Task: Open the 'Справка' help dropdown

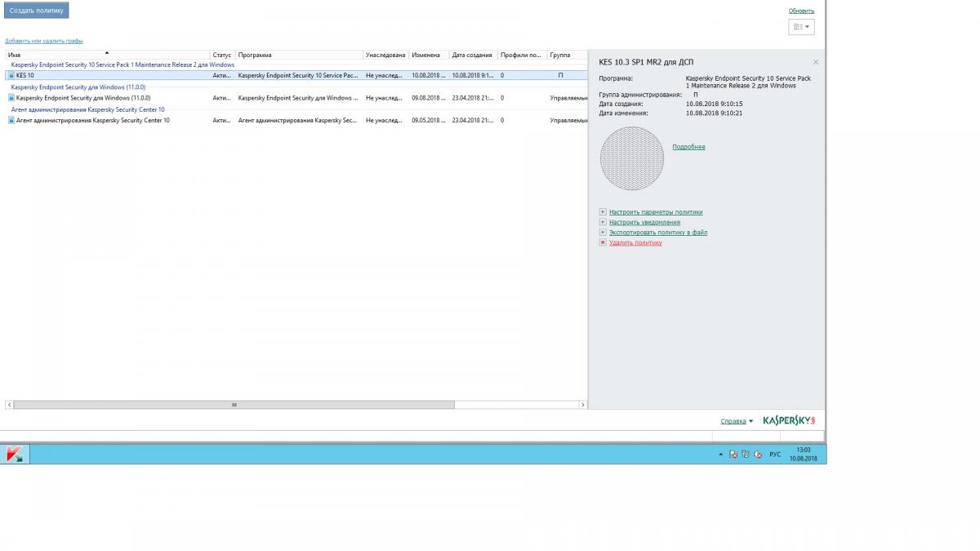Action: click(x=737, y=421)
